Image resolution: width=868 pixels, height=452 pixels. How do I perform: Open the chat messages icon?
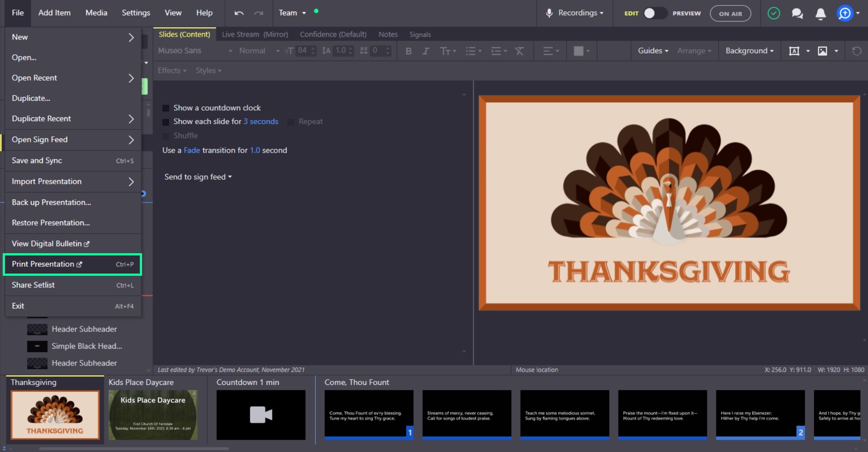[797, 13]
